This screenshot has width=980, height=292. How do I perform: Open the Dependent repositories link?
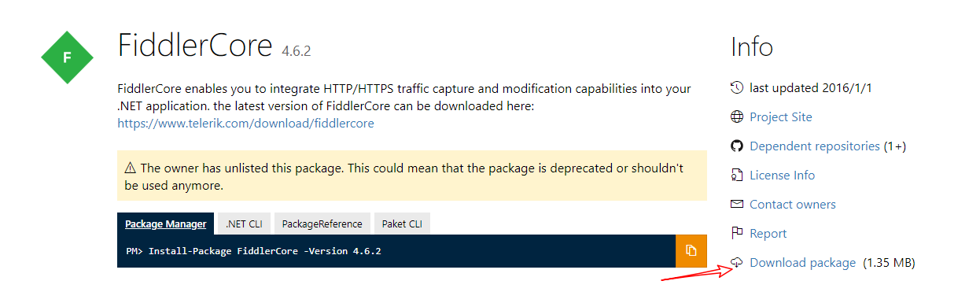[x=815, y=146]
